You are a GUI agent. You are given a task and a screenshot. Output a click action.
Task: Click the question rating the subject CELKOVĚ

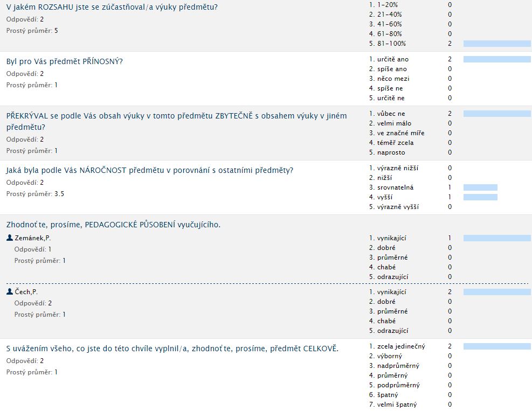(x=172, y=349)
